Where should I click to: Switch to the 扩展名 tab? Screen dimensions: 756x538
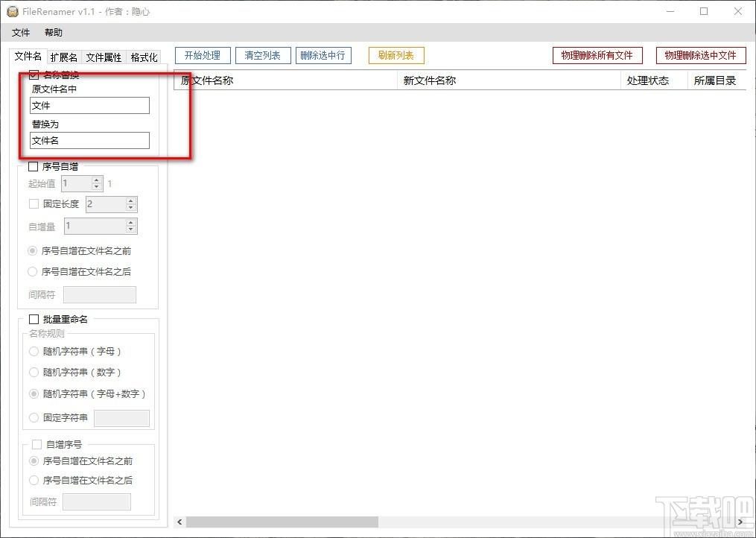point(63,57)
